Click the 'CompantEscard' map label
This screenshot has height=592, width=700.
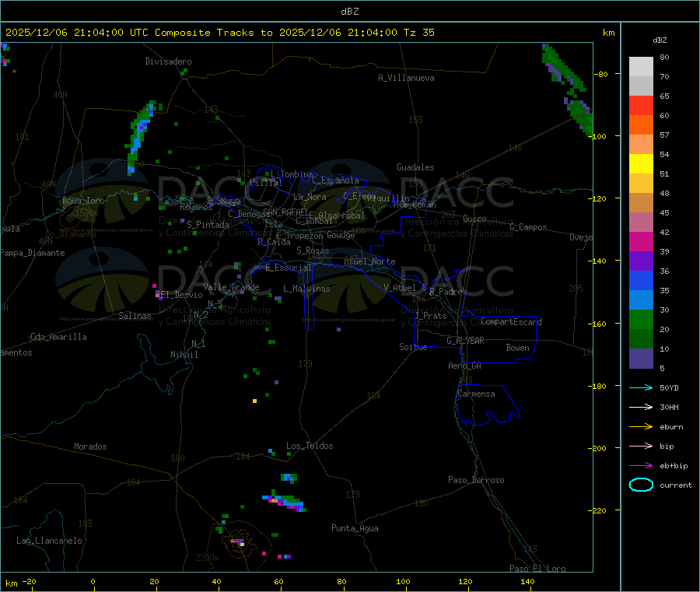tap(511, 321)
